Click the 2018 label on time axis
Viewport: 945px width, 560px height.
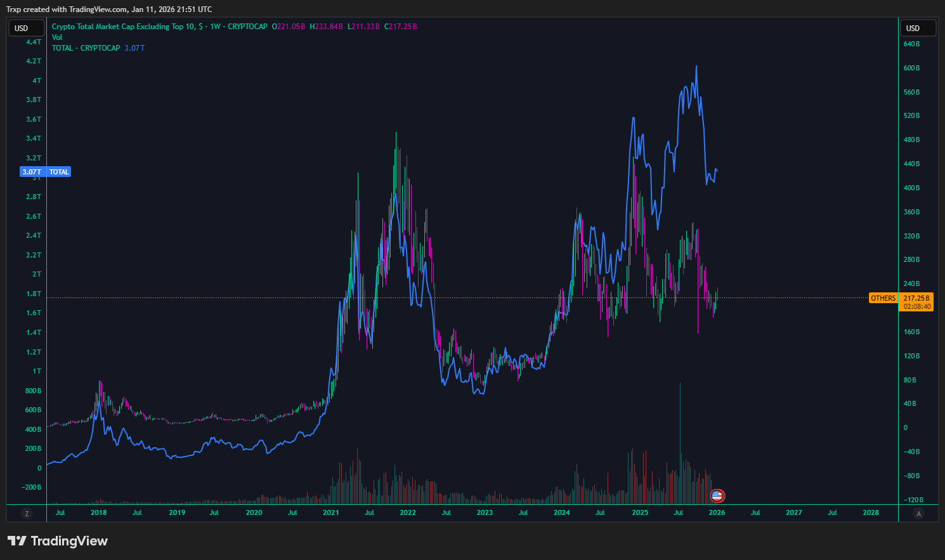[x=98, y=512]
